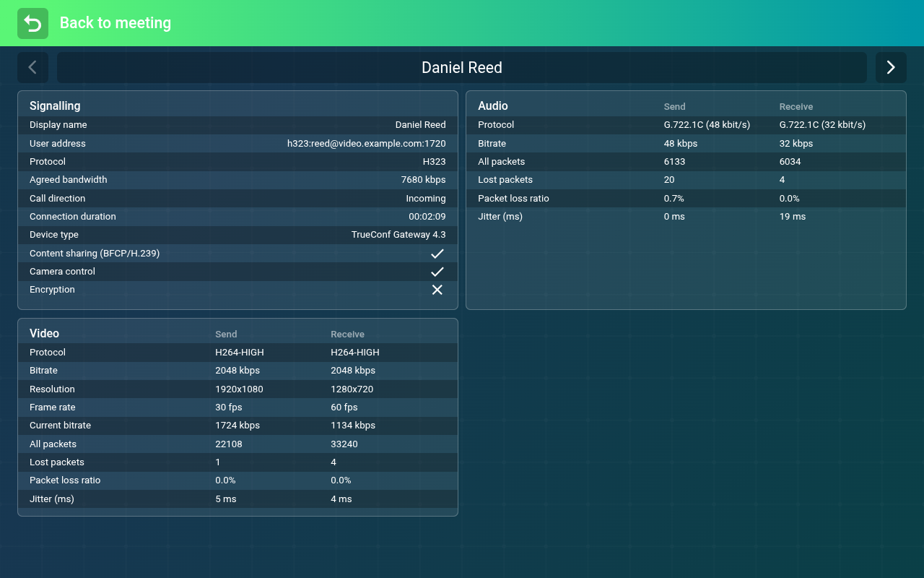Click the Audio Receive column header
The width and height of the screenshot is (924, 578).
(796, 107)
